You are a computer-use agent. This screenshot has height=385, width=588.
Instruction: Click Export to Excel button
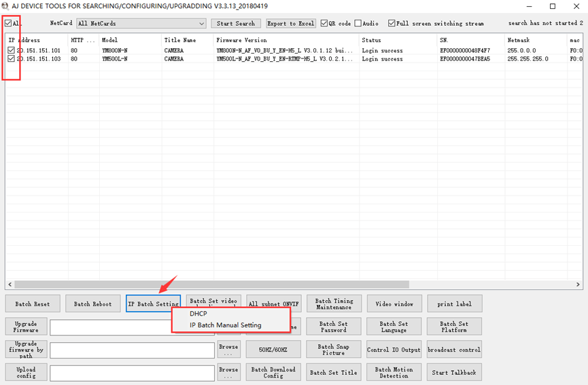point(291,23)
